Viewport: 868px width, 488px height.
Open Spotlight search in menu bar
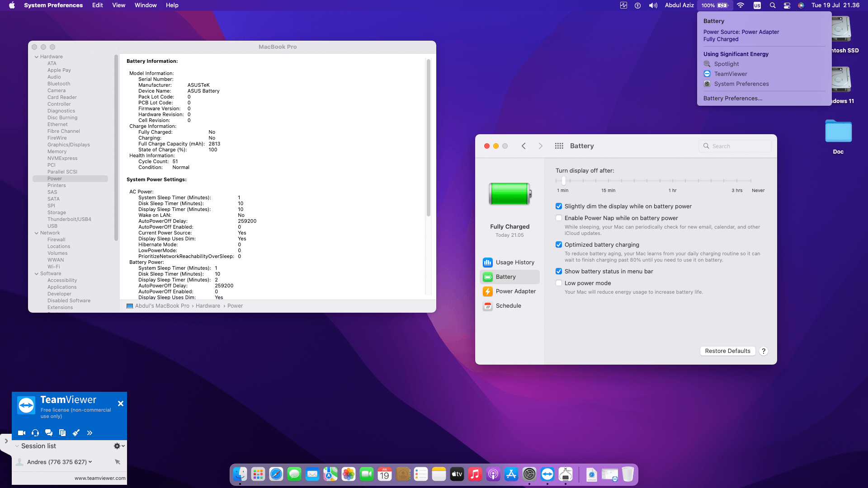(773, 5)
